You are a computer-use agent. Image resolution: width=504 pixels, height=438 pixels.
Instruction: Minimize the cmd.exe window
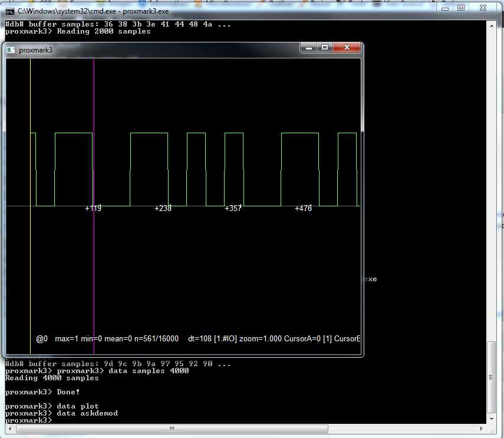[x=445, y=8]
